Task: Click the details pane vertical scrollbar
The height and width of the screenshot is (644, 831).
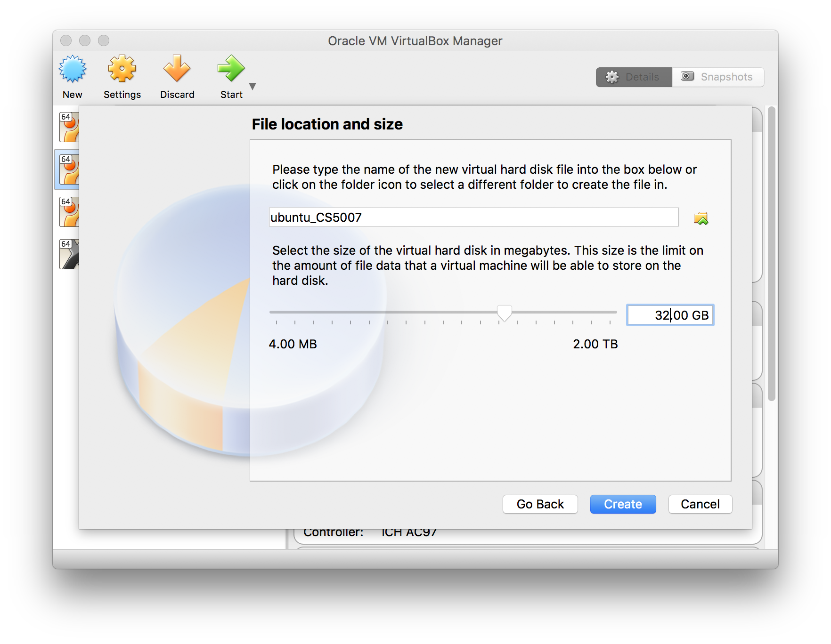Action: (771, 254)
